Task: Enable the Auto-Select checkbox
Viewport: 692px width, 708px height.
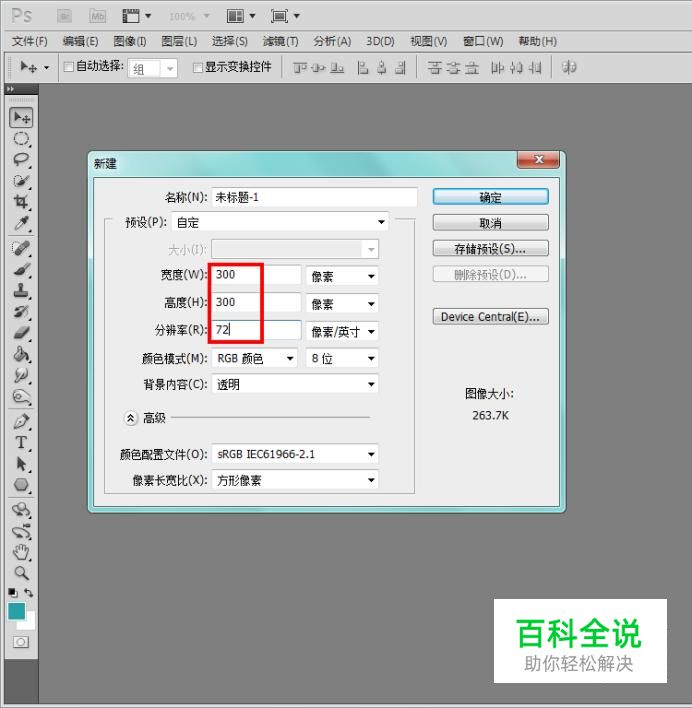Action: [69, 67]
